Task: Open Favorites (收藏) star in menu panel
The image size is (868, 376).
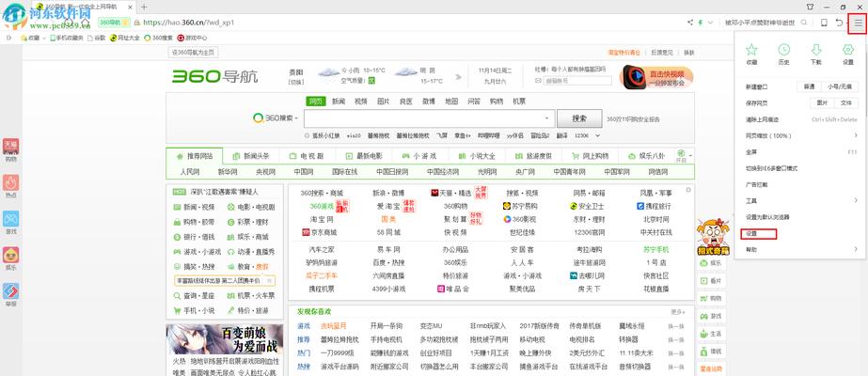Action: point(750,50)
